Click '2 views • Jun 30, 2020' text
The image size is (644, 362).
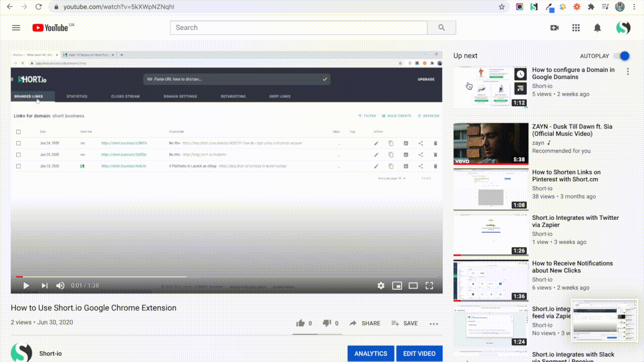(42, 322)
